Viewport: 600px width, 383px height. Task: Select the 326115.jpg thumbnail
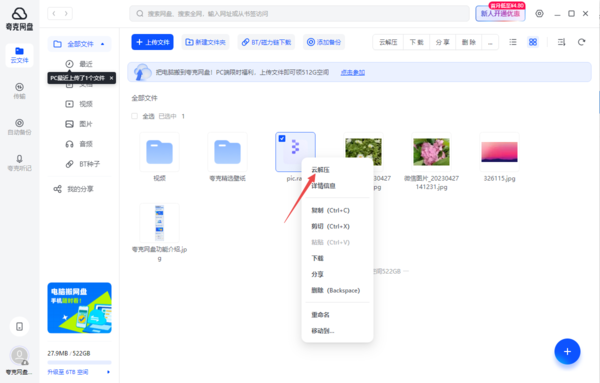[x=499, y=152]
